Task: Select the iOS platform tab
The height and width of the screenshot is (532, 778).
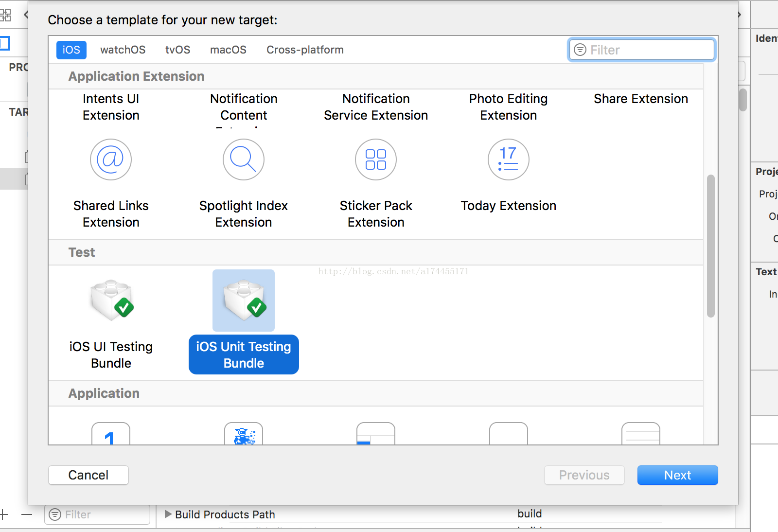Action: click(x=71, y=50)
